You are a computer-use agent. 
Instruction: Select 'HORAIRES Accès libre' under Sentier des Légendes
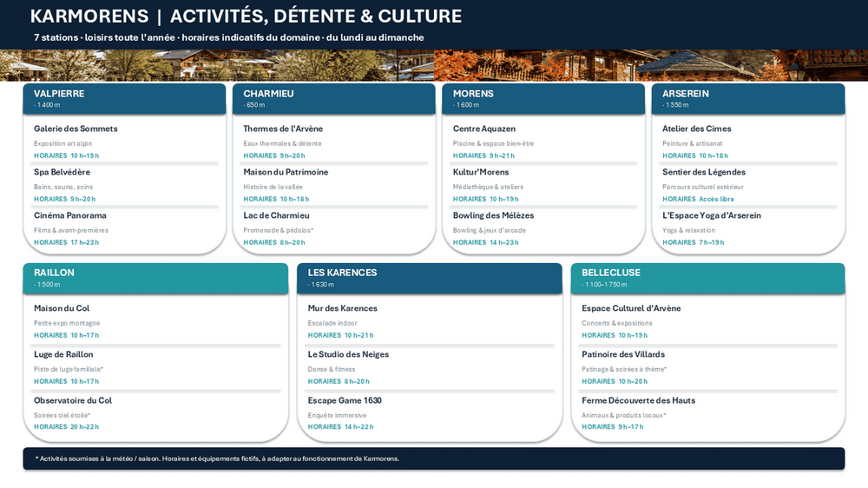698,199
